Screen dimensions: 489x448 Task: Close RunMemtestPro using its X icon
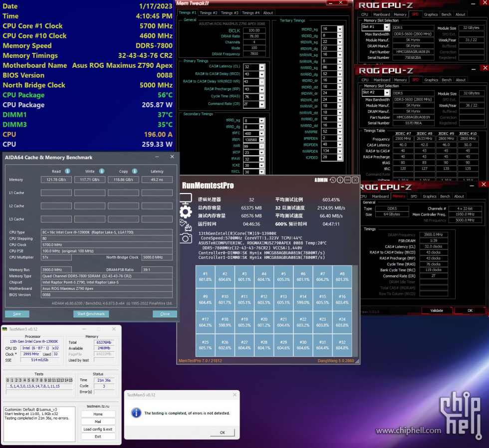pos(355,180)
